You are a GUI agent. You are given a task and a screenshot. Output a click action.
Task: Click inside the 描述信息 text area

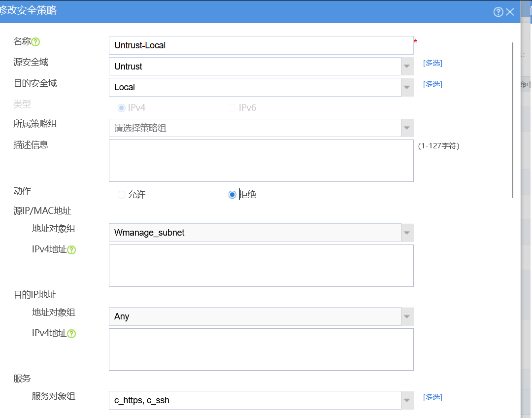click(261, 161)
